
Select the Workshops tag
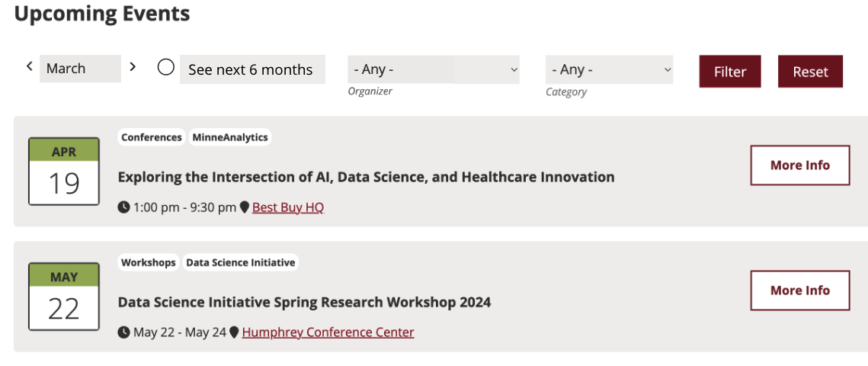click(149, 262)
